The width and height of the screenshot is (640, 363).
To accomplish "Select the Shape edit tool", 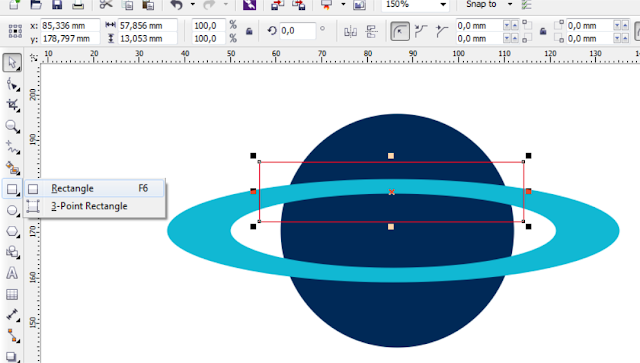I will [12, 85].
